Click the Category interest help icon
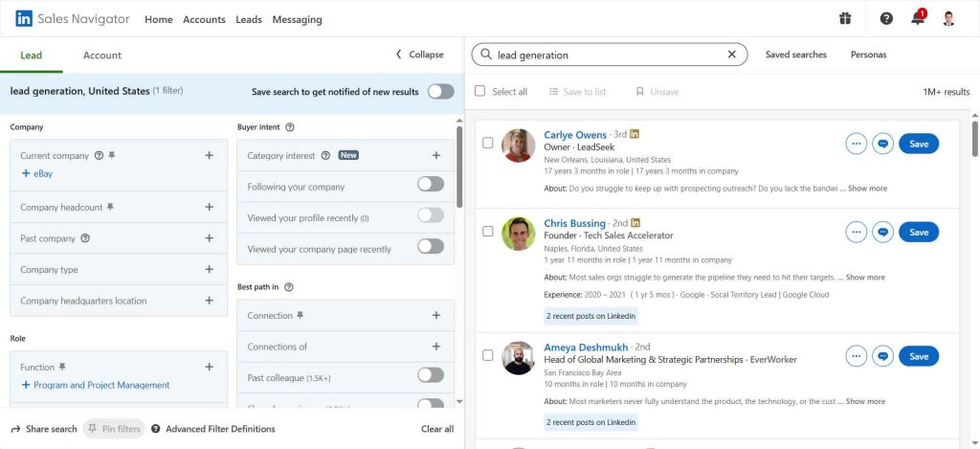 [325, 156]
